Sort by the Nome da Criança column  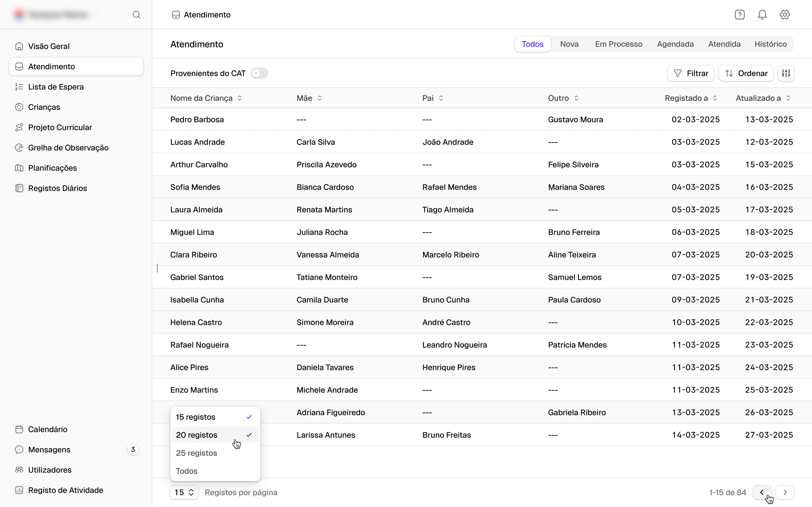240,98
